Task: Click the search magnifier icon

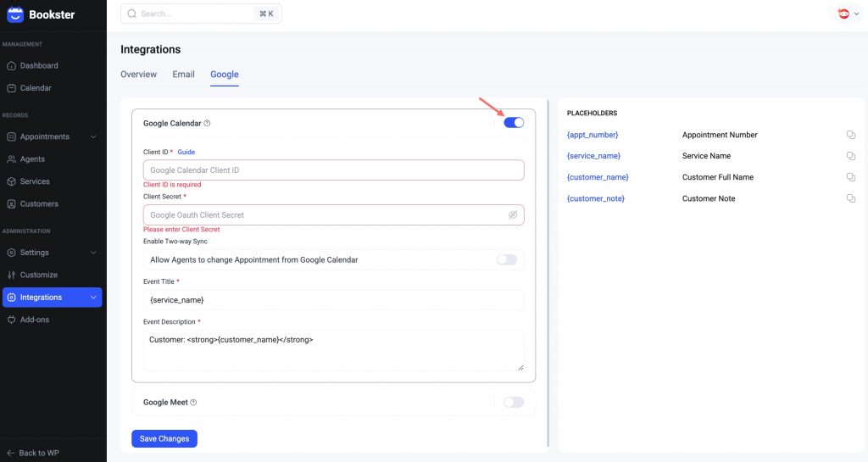Action: click(131, 14)
